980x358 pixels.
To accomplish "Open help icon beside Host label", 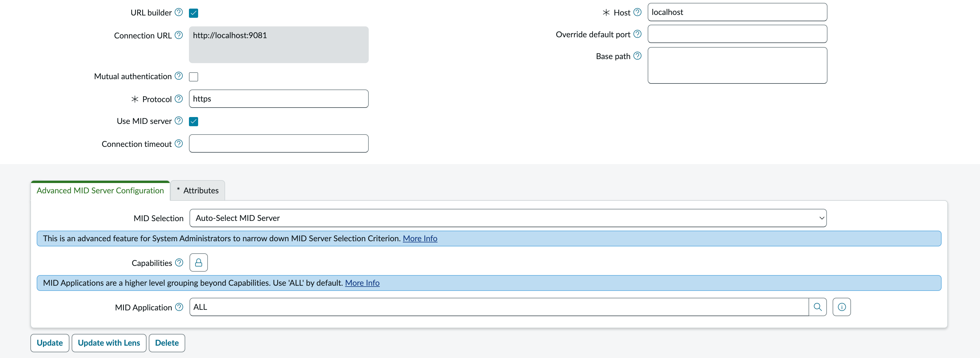I will (x=637, y=12).
